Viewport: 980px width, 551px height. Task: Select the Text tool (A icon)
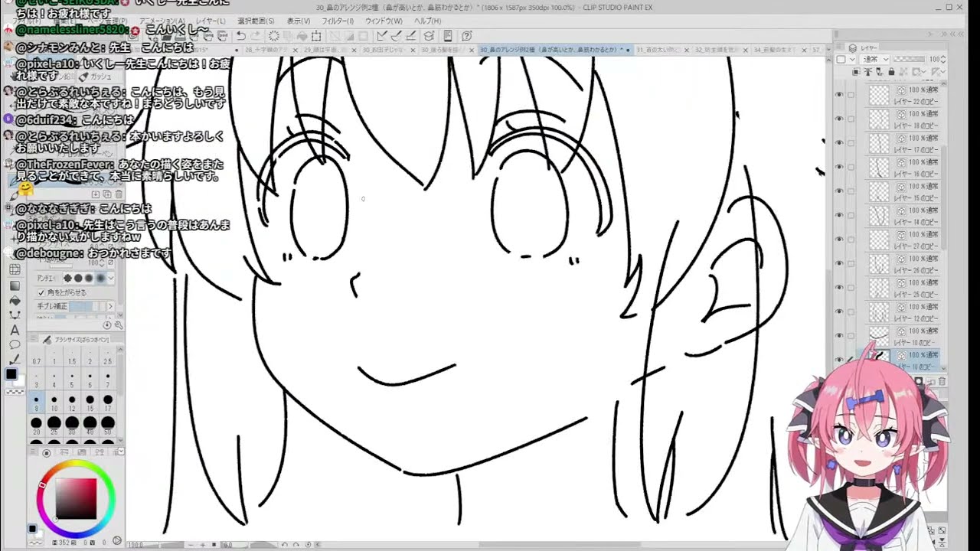(15, 330)
